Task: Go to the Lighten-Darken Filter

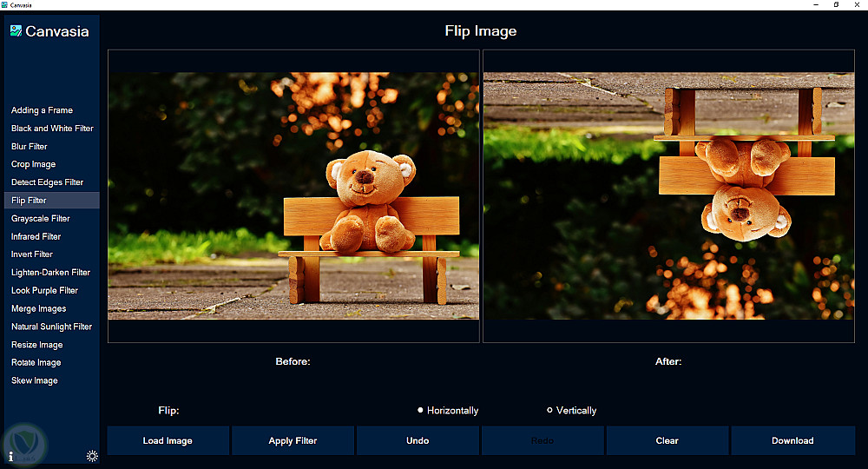Action: pyautogui.click(x=51, y=273)
